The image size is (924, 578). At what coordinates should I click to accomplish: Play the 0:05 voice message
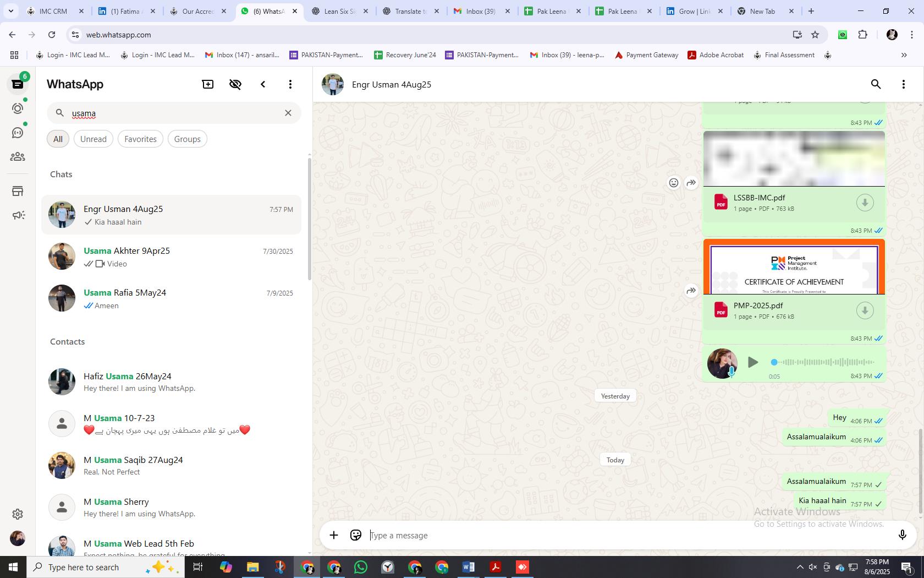click(753, 362)
